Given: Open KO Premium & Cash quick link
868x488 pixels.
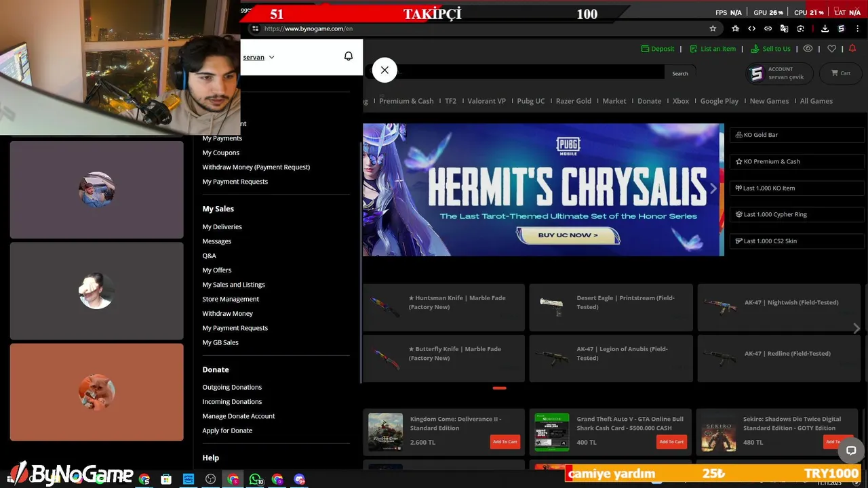Looking at the screenshot, I should (797, 161).
